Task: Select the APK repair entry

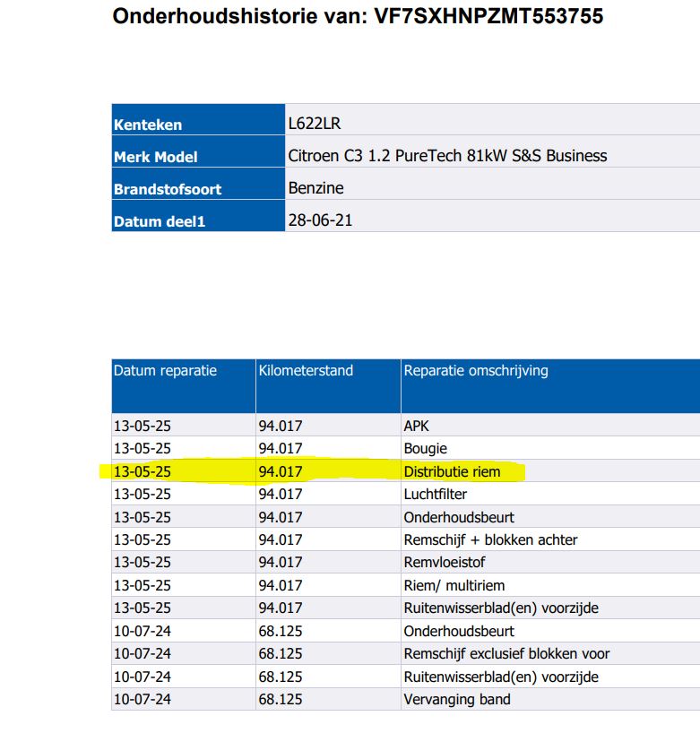Action: pos(417,426)
